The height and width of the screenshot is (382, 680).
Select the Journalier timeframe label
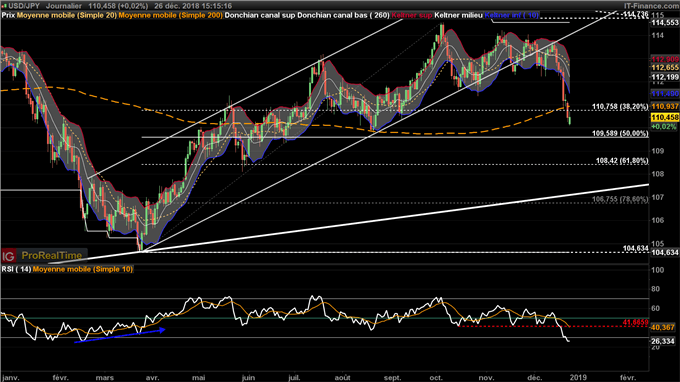tap(64, 6)
